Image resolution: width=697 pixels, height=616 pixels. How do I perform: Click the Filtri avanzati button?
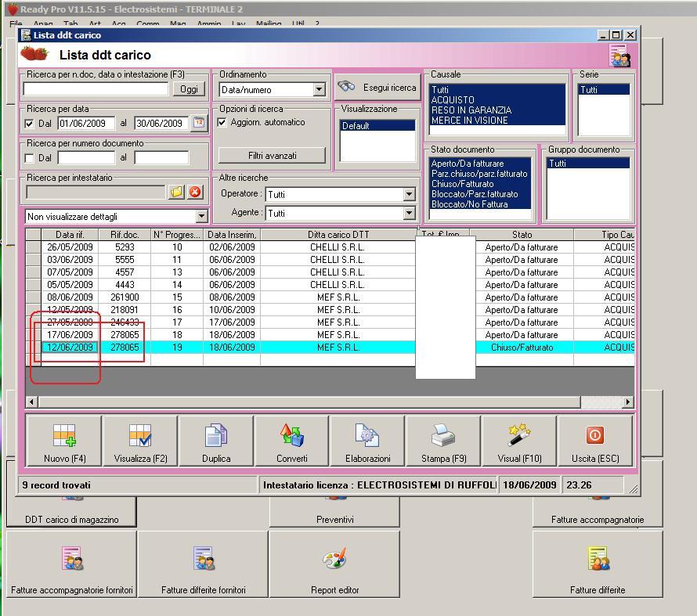pos(272,156)
